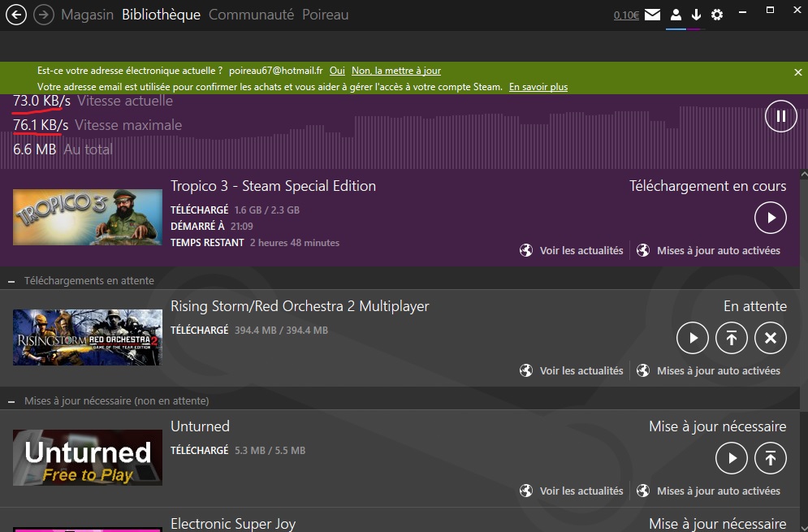This screenshot has width=808, height=532.
Task: Move Rising Storm to top of queue
Action: [731, 338]
